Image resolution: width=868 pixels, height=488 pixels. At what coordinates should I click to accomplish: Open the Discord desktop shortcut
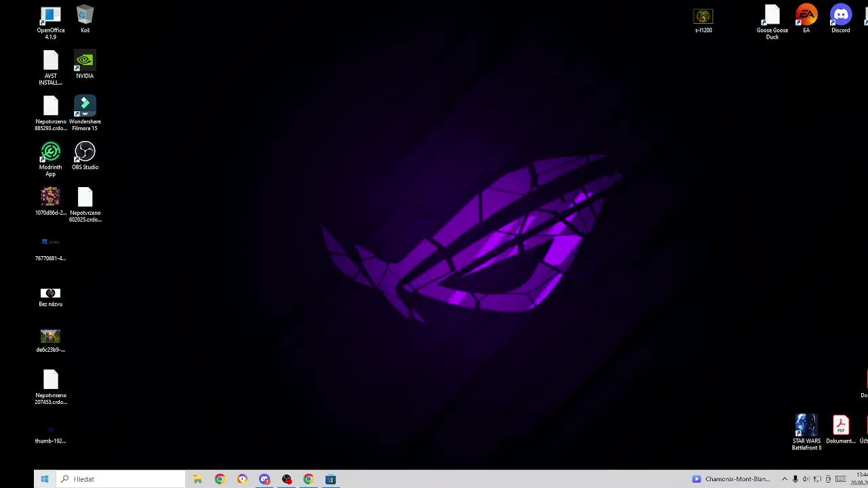pos(840,20)
